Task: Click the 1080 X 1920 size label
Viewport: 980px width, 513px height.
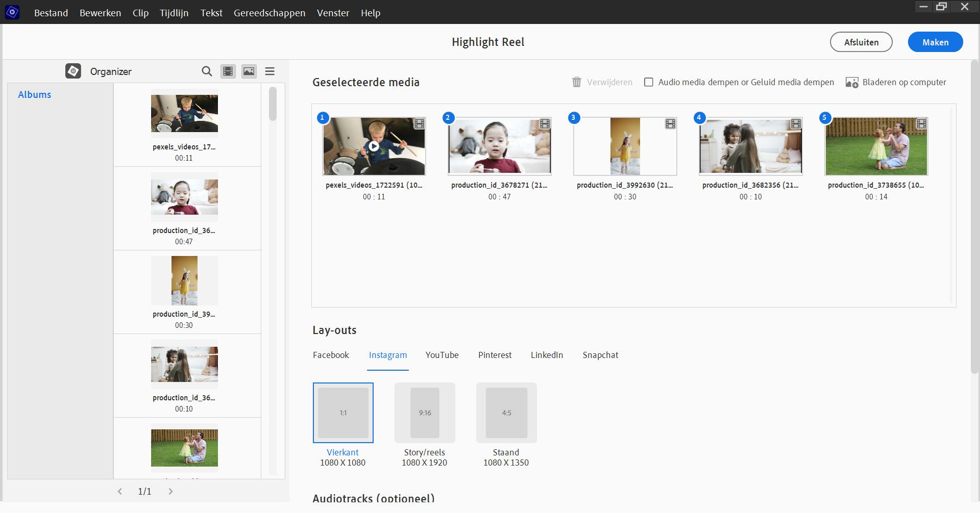Action: [x=424, y=463]
